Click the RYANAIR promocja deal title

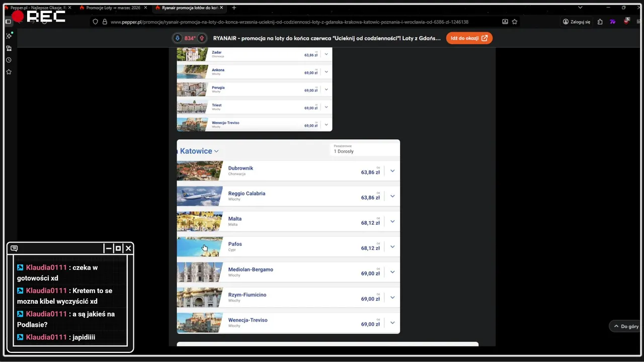coord(327,38)
